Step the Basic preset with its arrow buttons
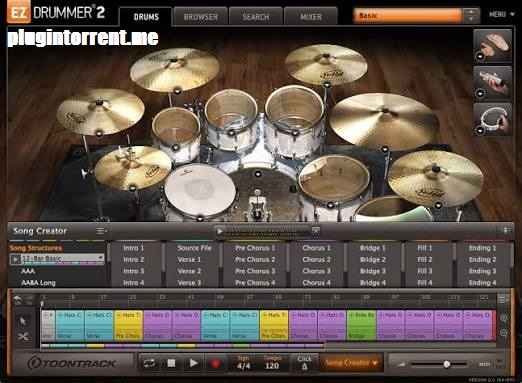Image resolution: width=522 pixels, height=383 pixels. click(x=471, y=16)
